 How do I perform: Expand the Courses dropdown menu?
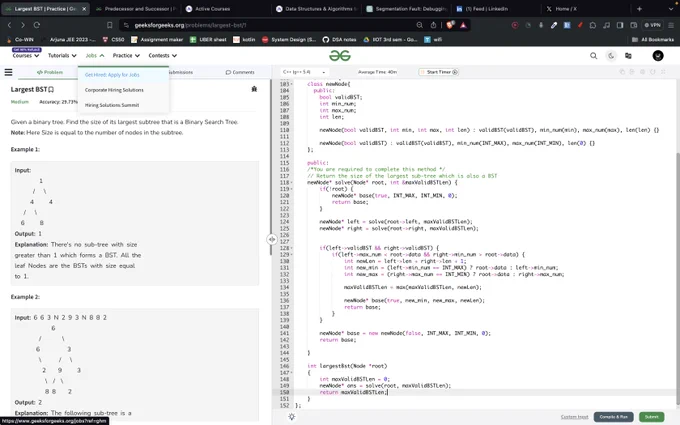26,56
